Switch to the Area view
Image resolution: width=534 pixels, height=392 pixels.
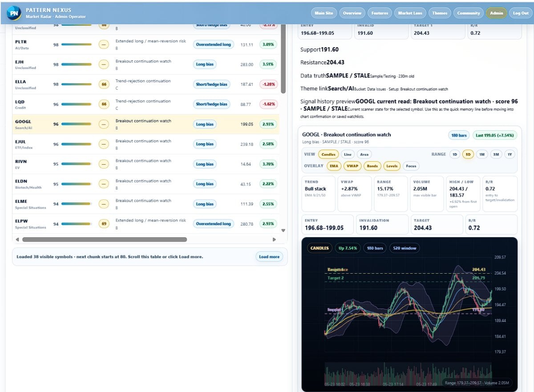point(364,154)
